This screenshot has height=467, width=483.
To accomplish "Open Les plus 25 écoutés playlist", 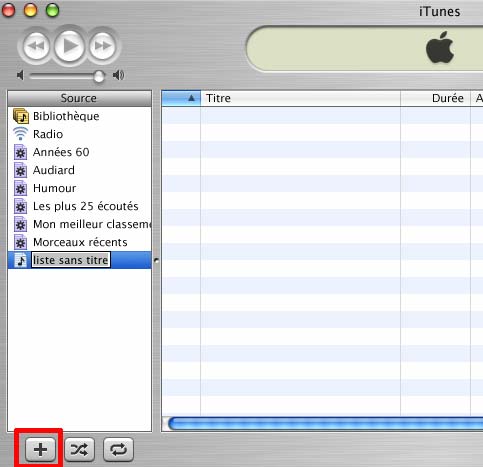I will (80, 206).
